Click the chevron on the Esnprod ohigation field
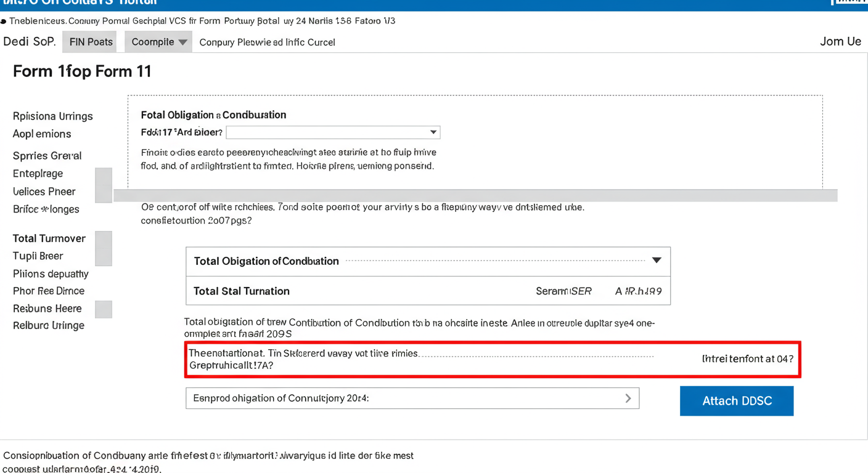 [628, 398]
